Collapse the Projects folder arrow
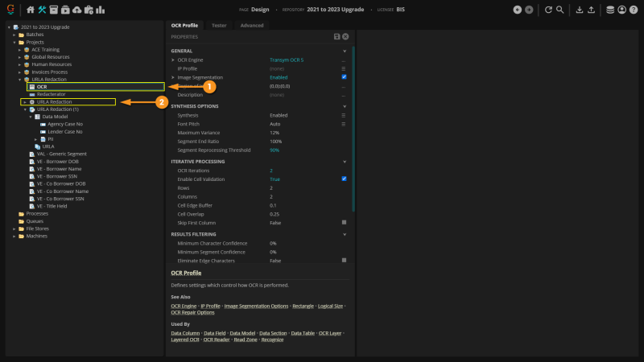This screenshot has width=644, height=362. pyautogui.click(x=14, y=43)
